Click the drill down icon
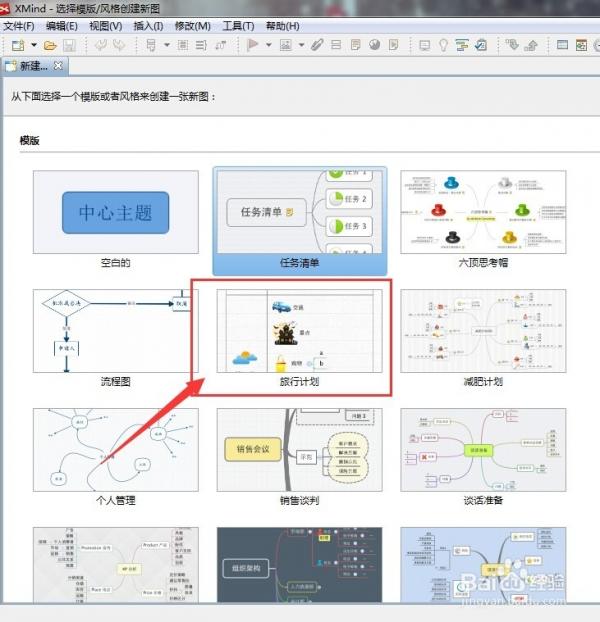Viewport: 600px width, 622px height. (512, 44)
